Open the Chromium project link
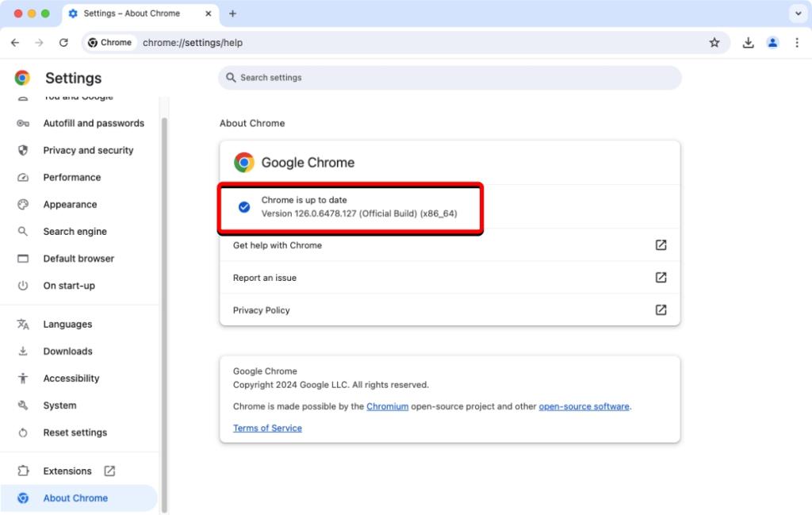812x515 pixels. (x=388, y=405)
